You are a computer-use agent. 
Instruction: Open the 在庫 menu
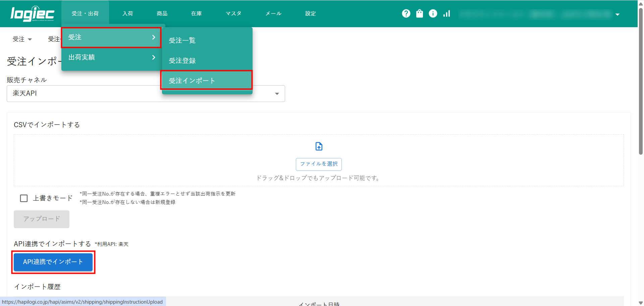point(196,14)
